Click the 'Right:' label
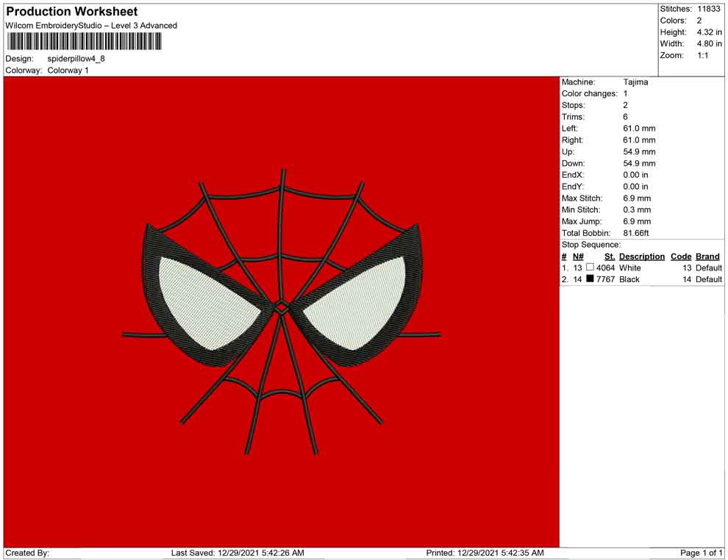The image size is (728, 560). click(x=572, y=140)
